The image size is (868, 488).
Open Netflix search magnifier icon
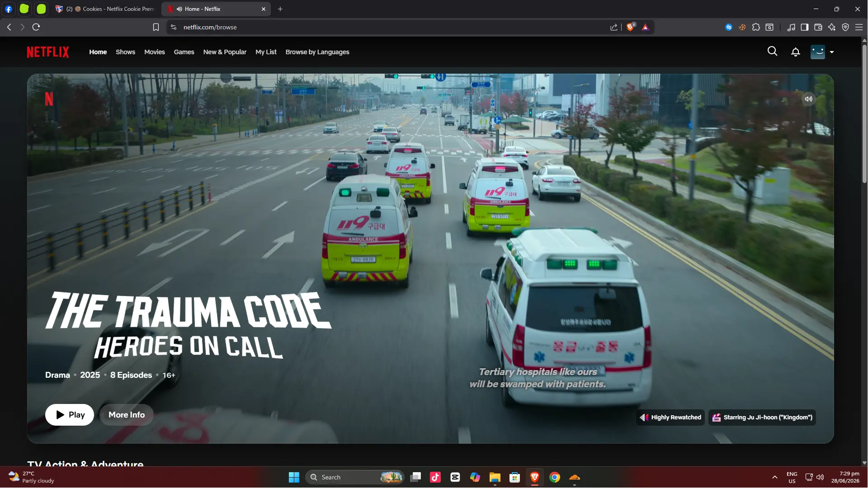(772, 52)
